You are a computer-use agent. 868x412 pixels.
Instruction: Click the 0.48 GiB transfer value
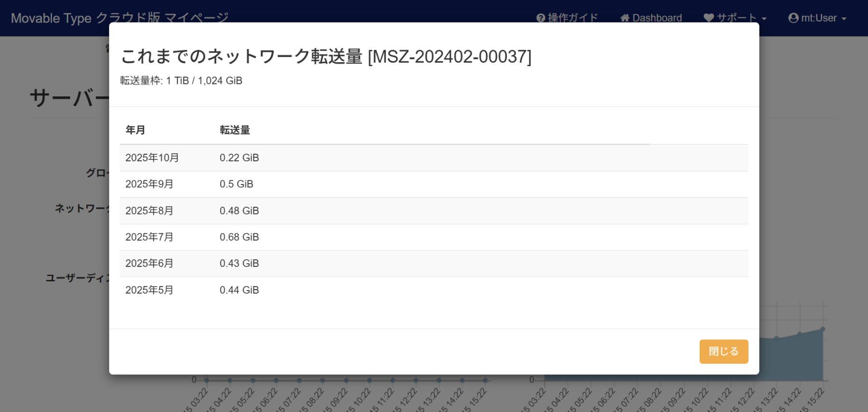click(x=239, y=211)
